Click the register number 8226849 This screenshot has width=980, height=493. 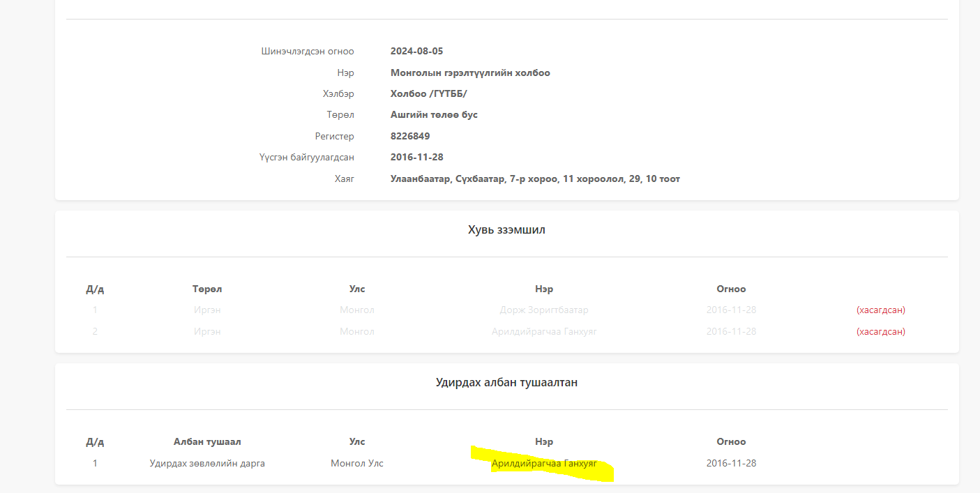pos(410,136)
